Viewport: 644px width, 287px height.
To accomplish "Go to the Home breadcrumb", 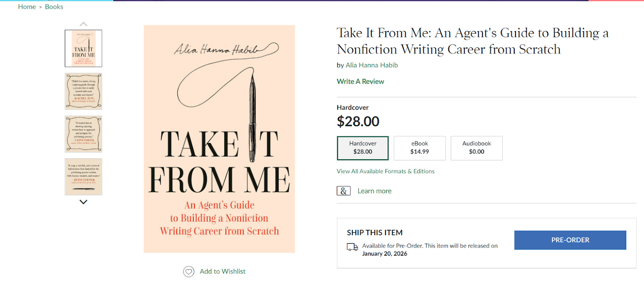I will pyautogui.click(x=27, y=7).
